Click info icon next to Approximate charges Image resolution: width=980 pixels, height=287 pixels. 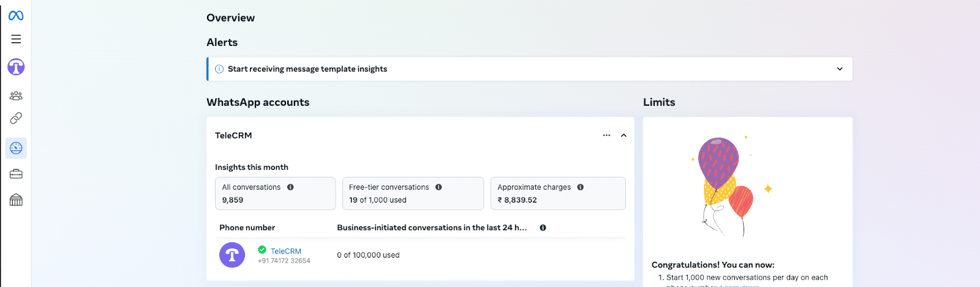click(580, 187)
